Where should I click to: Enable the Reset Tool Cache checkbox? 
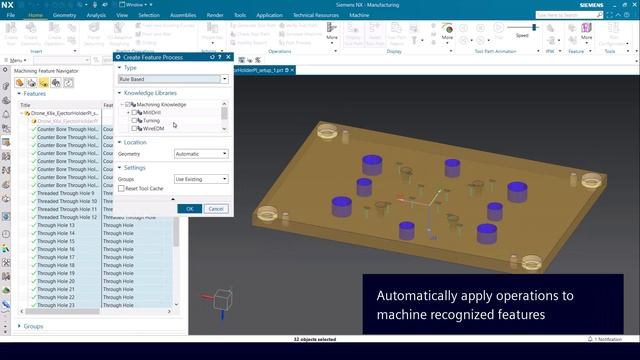point(121,188)
